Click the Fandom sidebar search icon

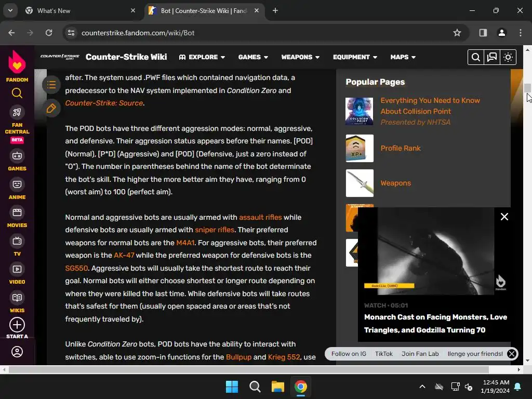(17, 93)
